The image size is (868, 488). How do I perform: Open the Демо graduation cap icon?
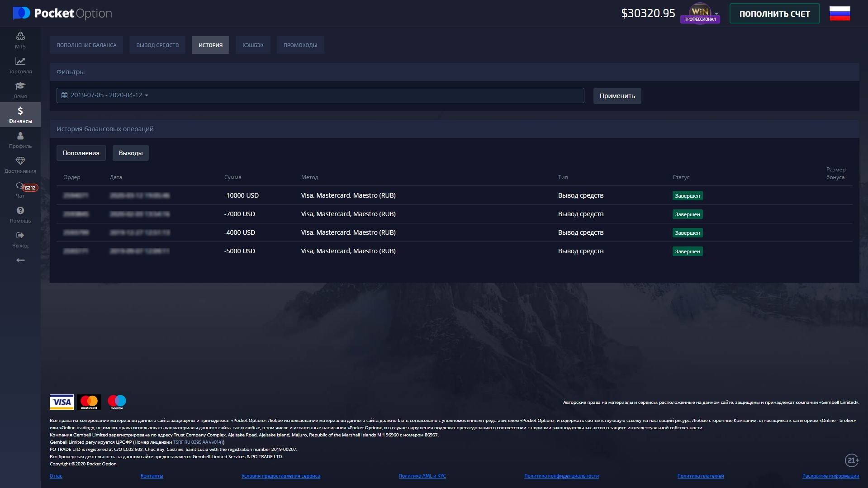click(20, 86)
